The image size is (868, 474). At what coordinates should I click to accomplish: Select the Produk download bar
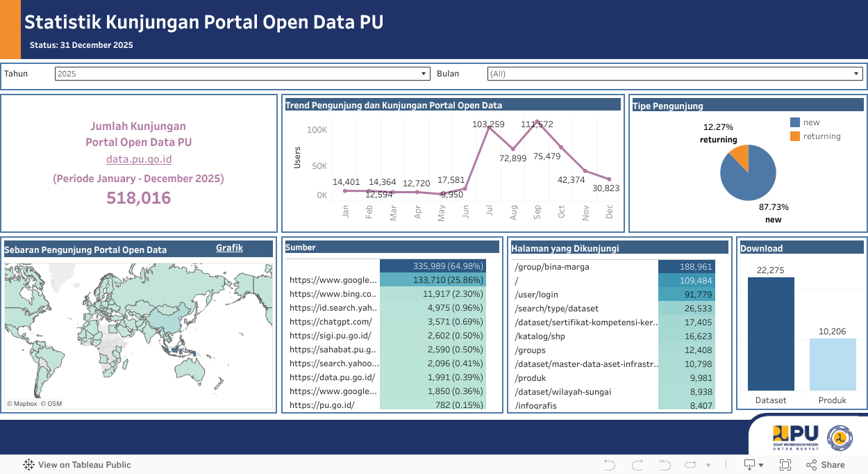pos(832,365)
